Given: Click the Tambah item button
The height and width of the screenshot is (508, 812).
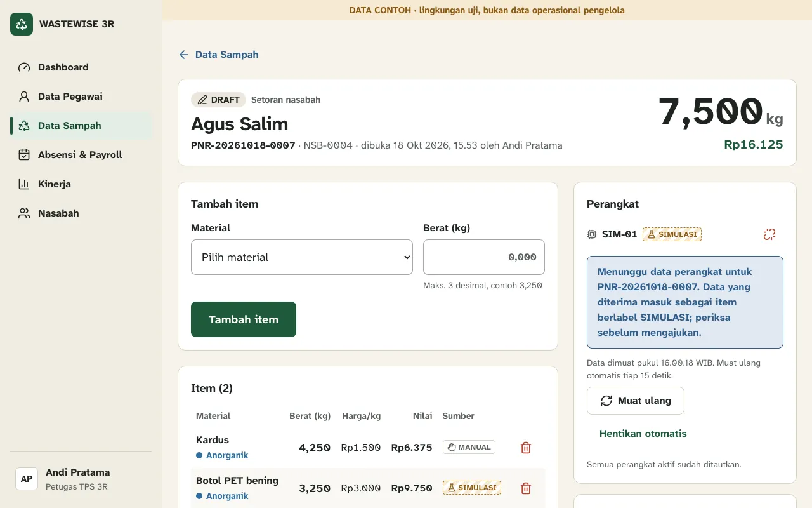Looking at the screenshot, I should point(244,319).
